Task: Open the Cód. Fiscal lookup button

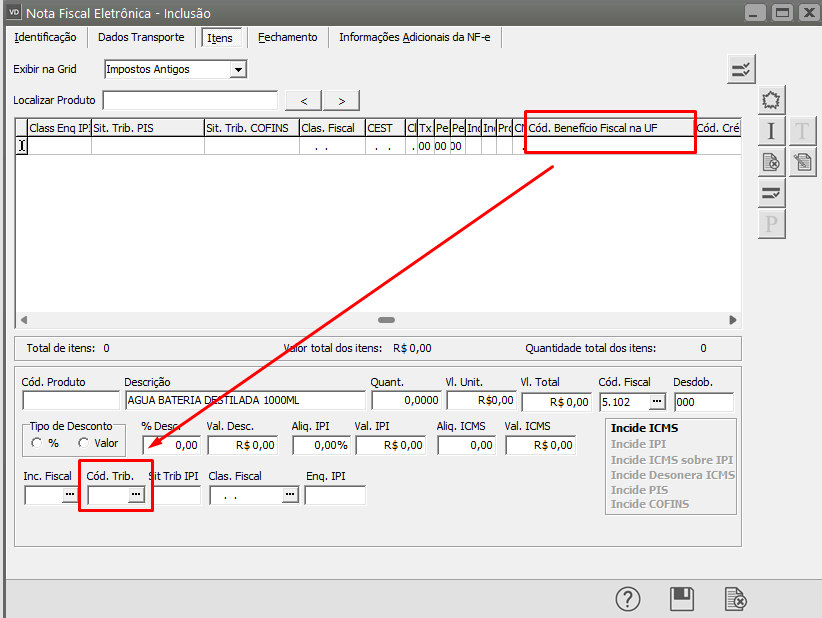Action: pyautogui.click(x=656, y=401)
